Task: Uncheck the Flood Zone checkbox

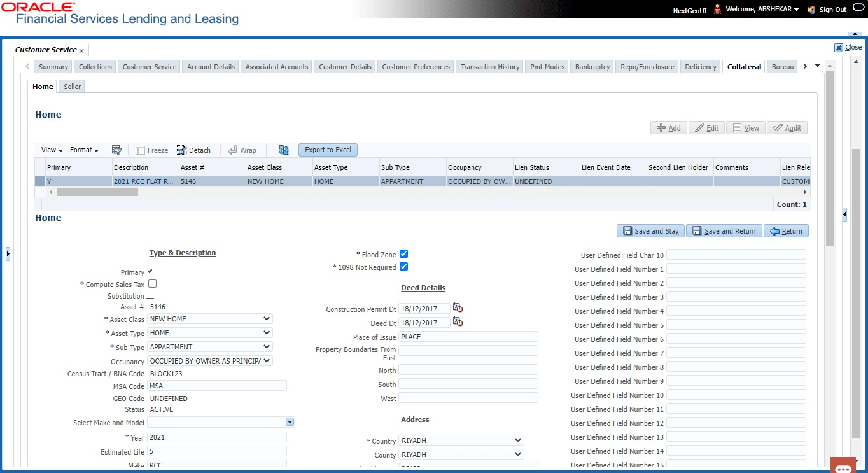Action: coord(403,254)
